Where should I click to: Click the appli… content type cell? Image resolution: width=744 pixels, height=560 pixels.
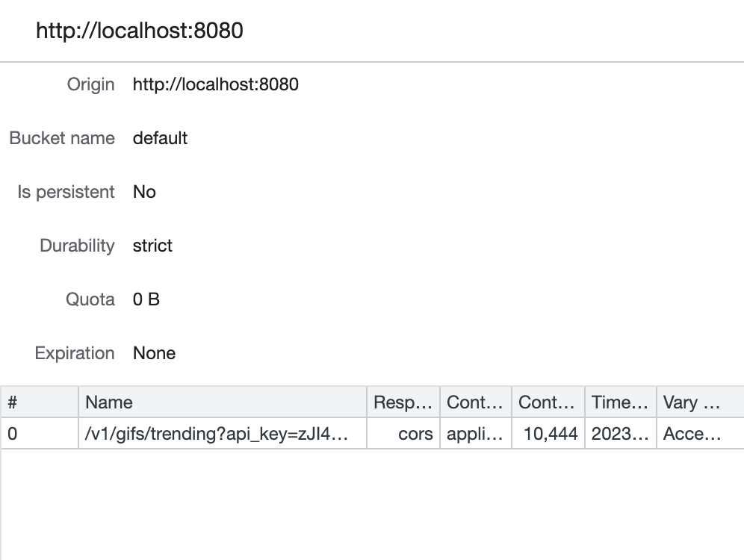click(x=476, y=433)
